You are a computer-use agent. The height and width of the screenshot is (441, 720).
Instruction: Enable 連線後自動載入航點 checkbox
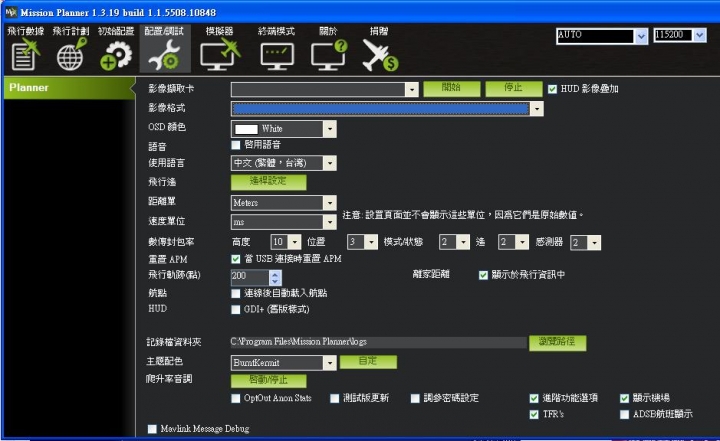tap(236, 293)
